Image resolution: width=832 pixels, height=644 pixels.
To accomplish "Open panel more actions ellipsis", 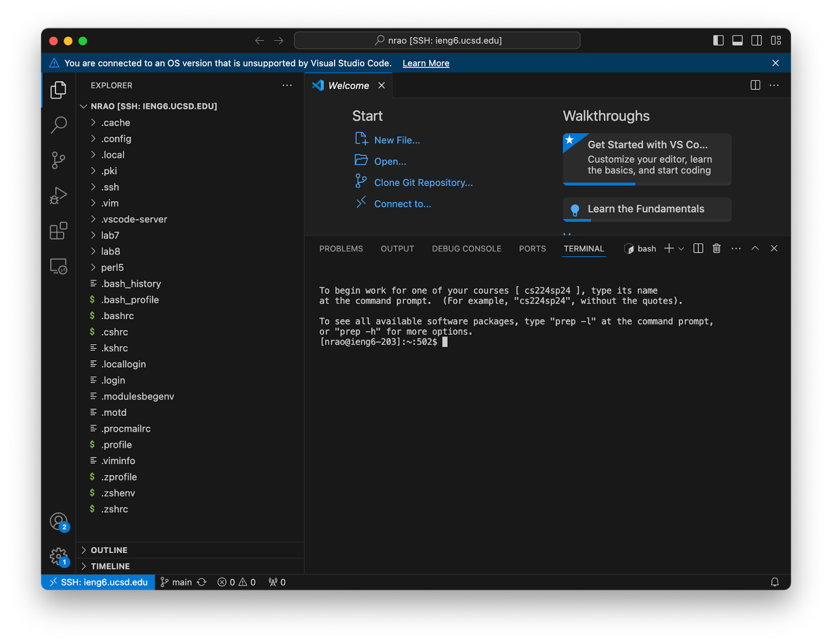I will click(736, 248).
